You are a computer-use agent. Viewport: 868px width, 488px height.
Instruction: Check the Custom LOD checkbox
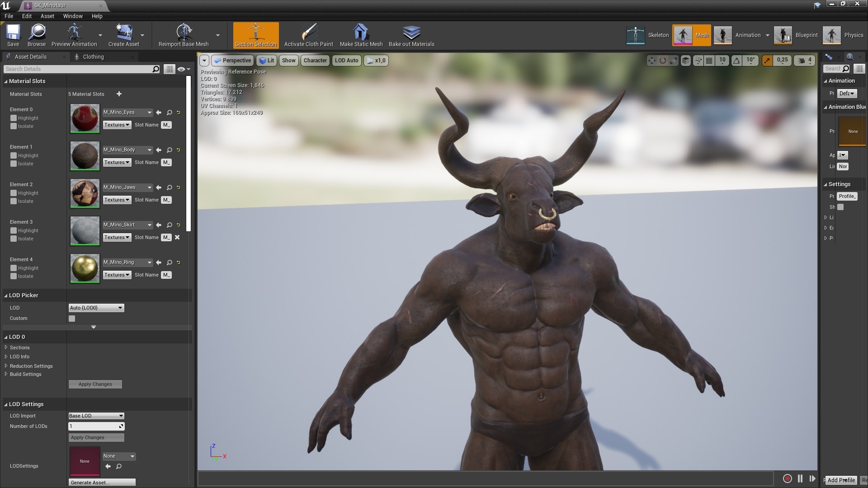72,319
